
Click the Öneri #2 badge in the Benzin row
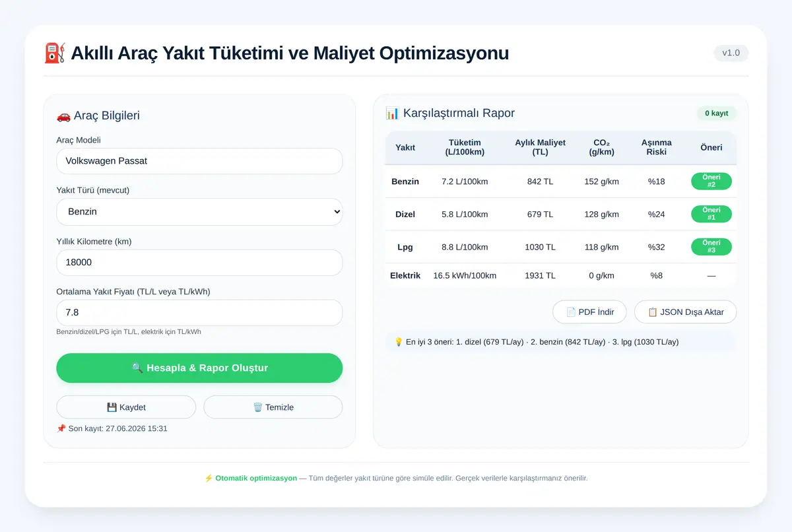[711, 181]
